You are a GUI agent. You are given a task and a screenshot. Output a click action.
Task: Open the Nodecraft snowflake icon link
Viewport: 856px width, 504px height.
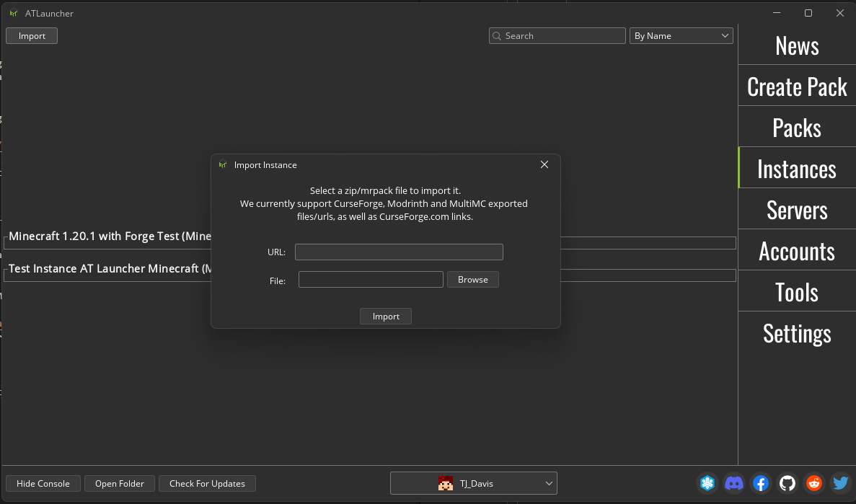coord(707,482)
